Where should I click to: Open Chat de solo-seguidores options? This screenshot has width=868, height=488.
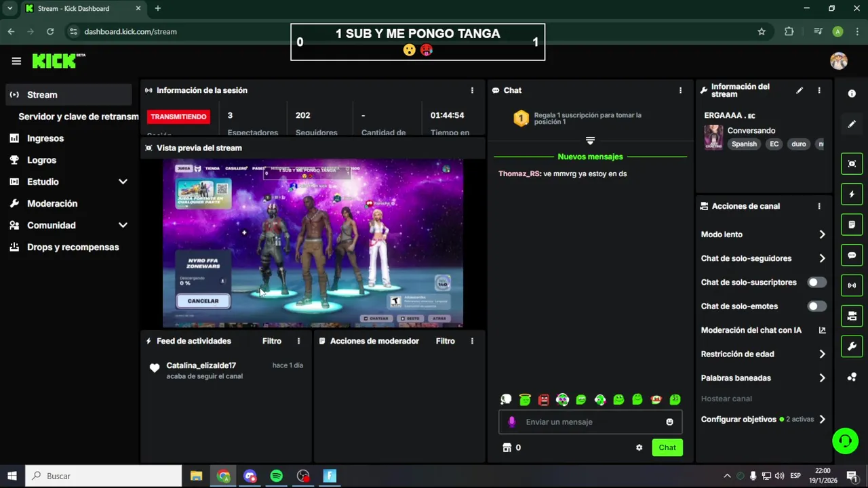coord(763,258)
